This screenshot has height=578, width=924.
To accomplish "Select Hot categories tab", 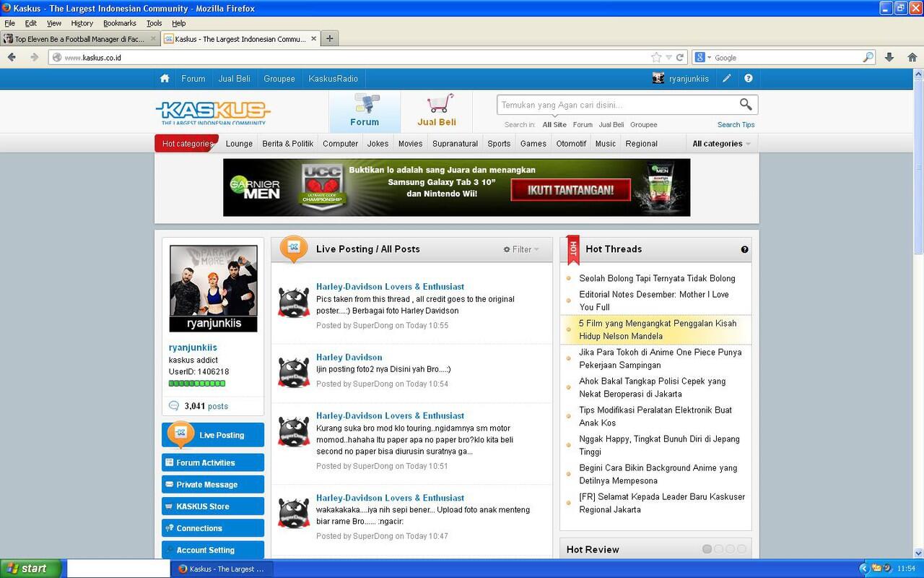I will [x=187, y=144].
